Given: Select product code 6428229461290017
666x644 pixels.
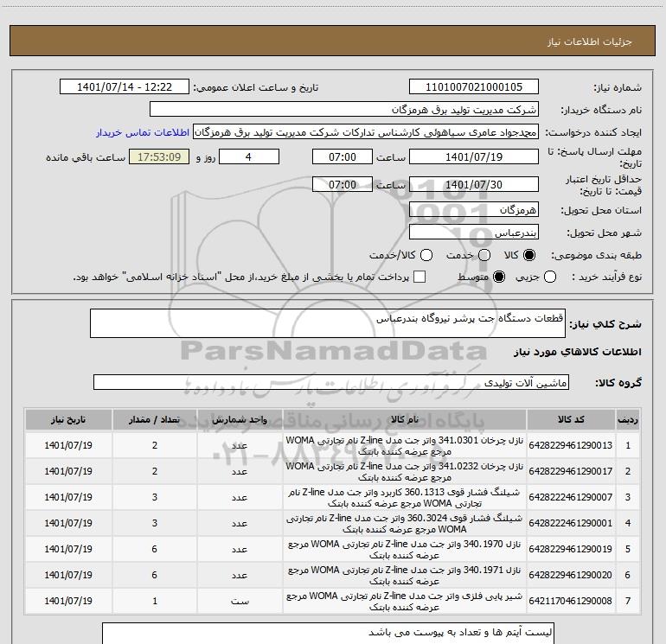Looking at the screenshot, I should [571, 471].
